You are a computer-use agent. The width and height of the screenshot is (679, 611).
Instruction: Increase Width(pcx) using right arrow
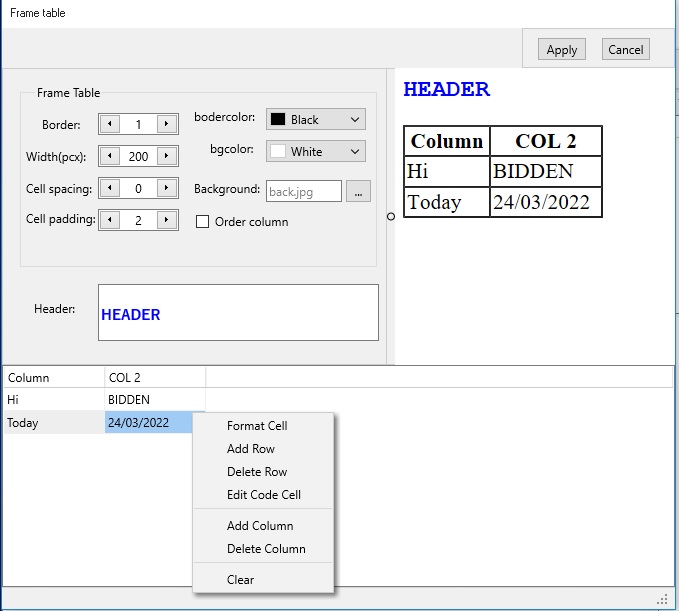[167, 157]
